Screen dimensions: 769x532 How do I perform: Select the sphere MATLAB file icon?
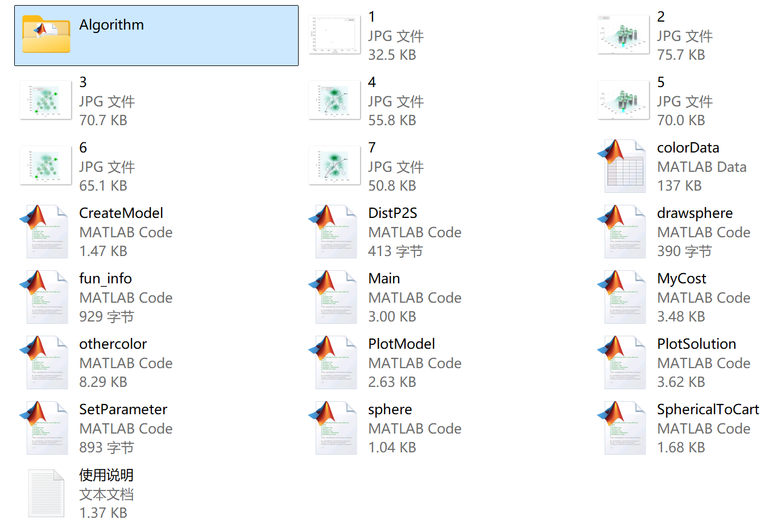[x=335, y=428]
